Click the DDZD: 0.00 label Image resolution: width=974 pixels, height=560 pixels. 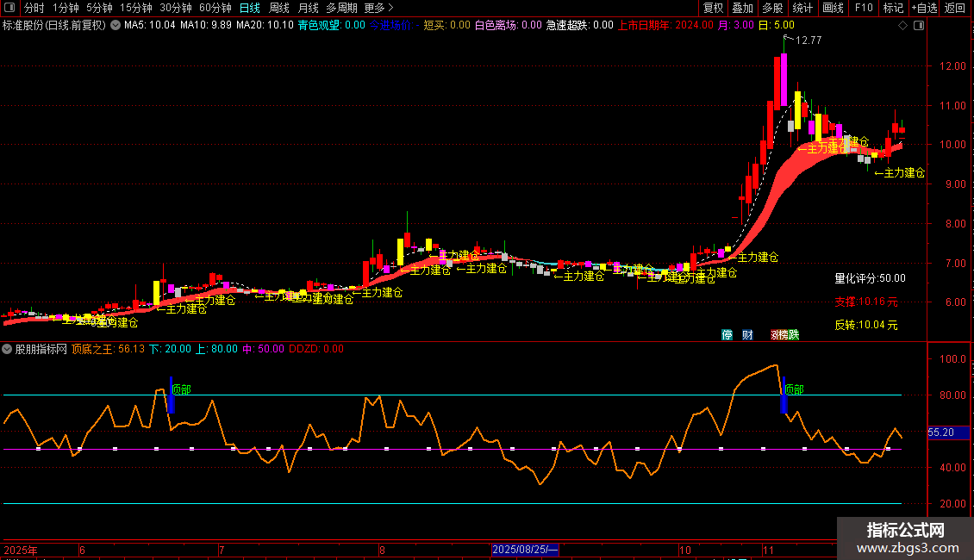(x=316, y=349)
